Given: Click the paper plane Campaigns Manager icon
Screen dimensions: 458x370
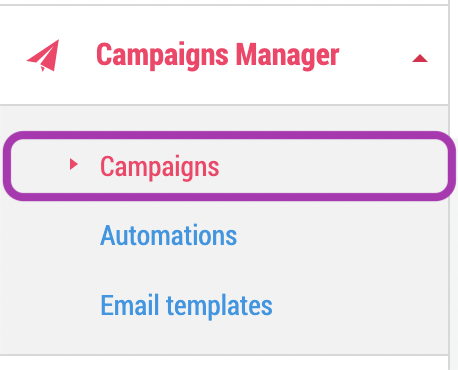Looking at the screenshot, I should point(43,55).
